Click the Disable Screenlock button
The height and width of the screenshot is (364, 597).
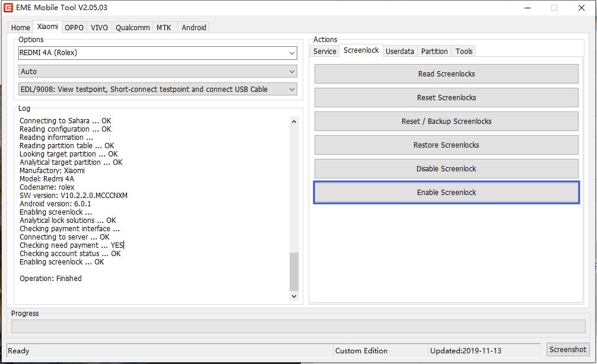click(446, 169)
